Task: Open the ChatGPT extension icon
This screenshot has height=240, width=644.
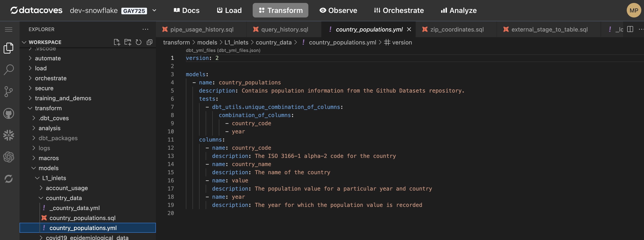Action: click(x=8, y=157)
